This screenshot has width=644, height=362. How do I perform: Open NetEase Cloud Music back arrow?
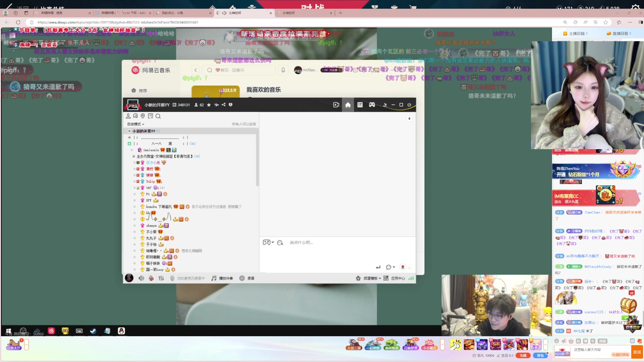pyautogui.click(x=196, y=70)
